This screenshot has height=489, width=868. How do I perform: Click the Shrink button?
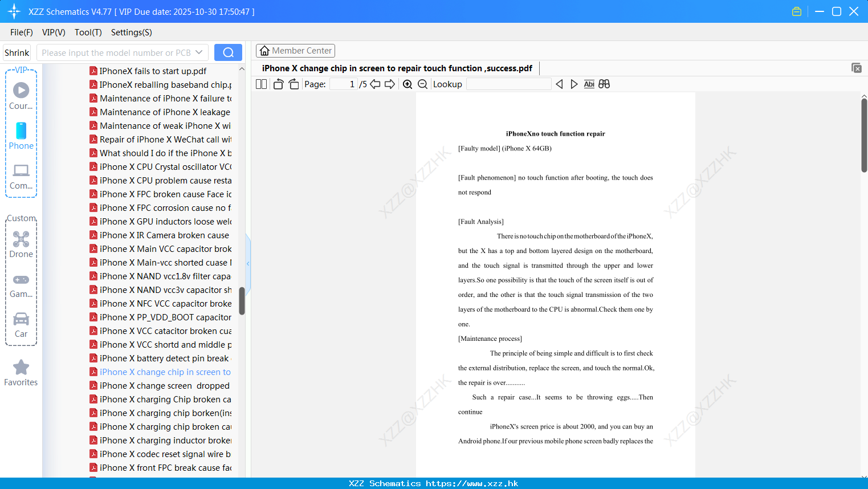pyautogui.click(x=17, y=52)
